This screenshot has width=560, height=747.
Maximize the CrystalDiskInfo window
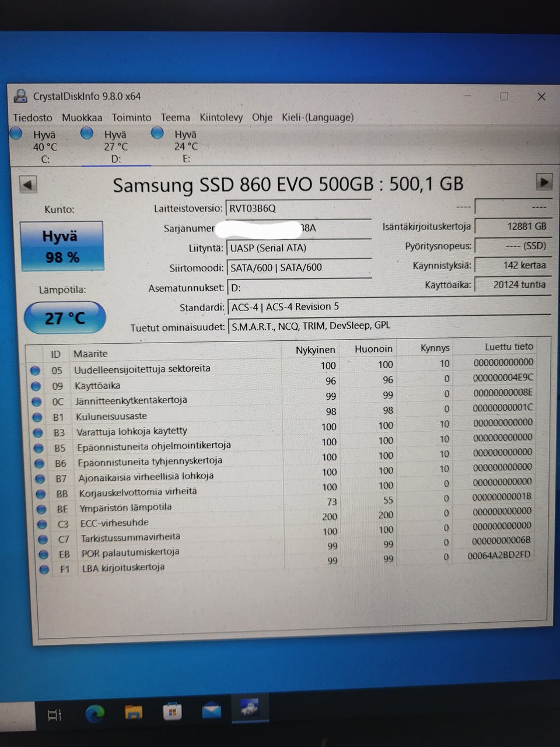(504, 96)
